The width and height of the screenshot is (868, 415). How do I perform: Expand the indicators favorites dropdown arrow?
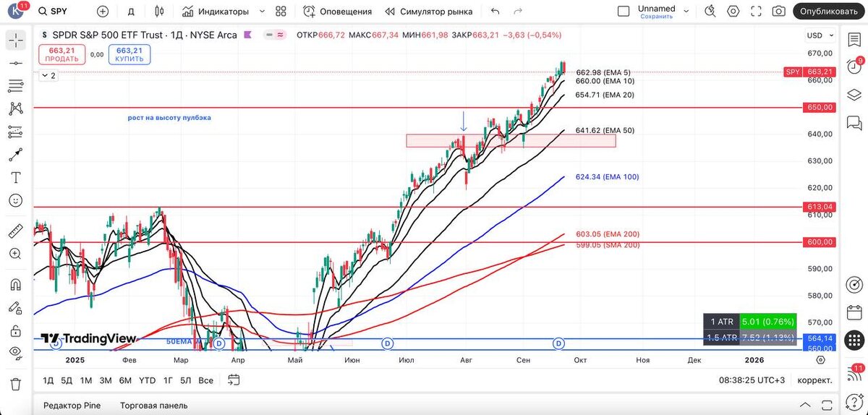[262, 12]
